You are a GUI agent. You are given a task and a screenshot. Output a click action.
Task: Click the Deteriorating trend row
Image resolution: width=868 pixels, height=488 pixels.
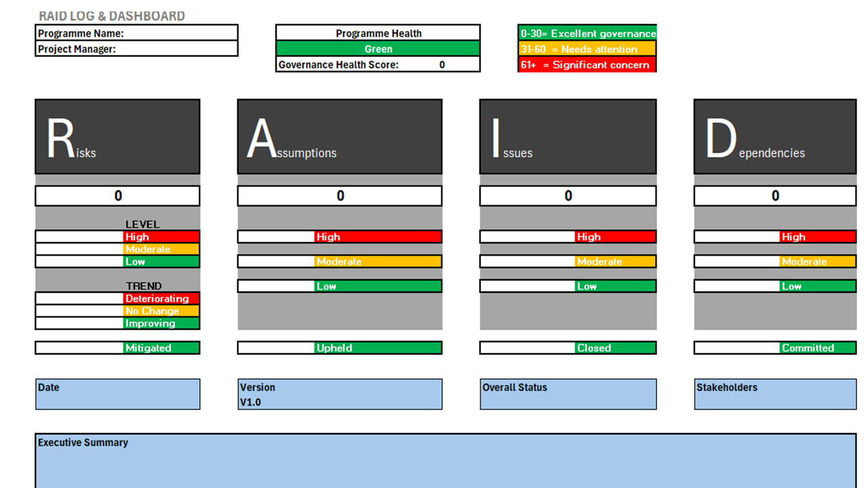[117, 298]
